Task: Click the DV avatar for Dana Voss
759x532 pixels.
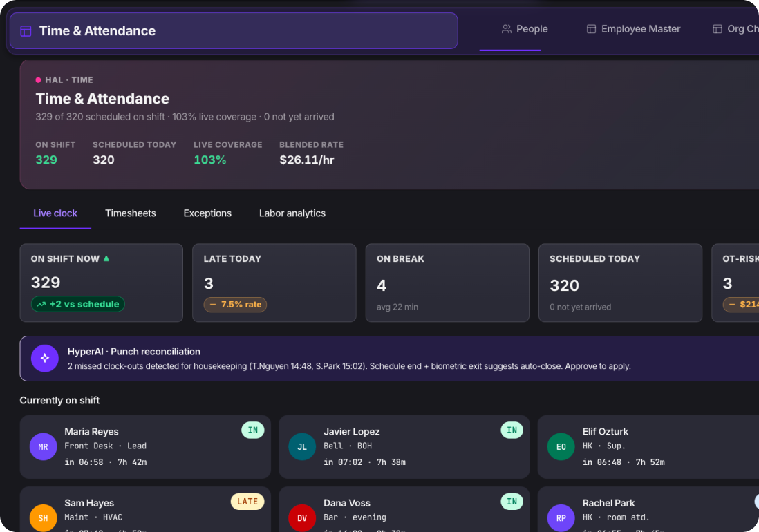Action: [302, 517]
